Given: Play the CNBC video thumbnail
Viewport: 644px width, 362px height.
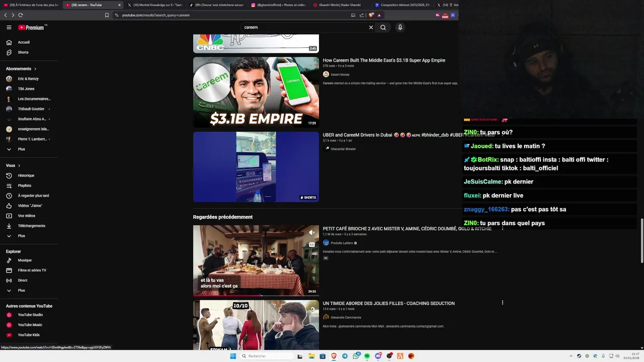Looking at the screenshot, I should pyautogui.click(x=256, y=43).
